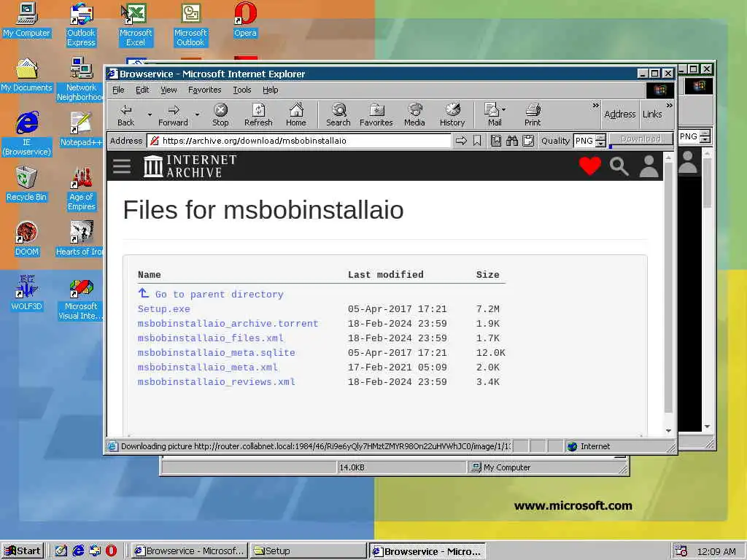Click the page's vertical scrollbar down arrow
The image size is (747, 560).
click(668, 430)
